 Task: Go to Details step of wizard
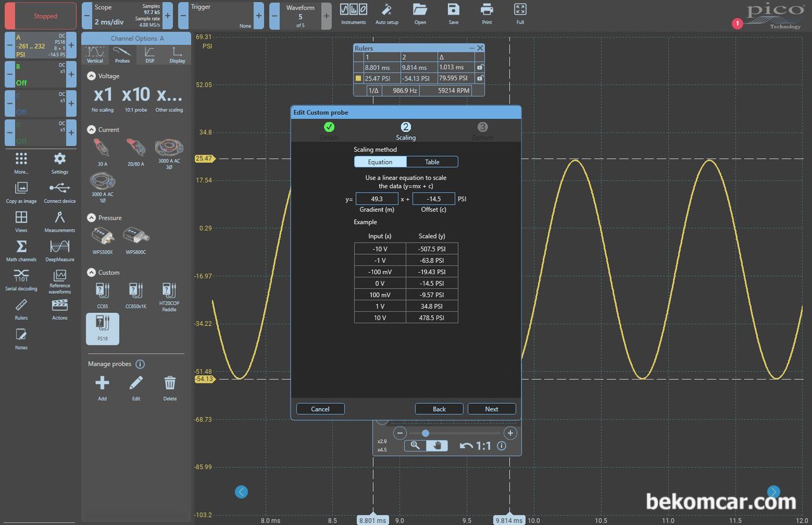pyautogui.click(x=329, y=130)
